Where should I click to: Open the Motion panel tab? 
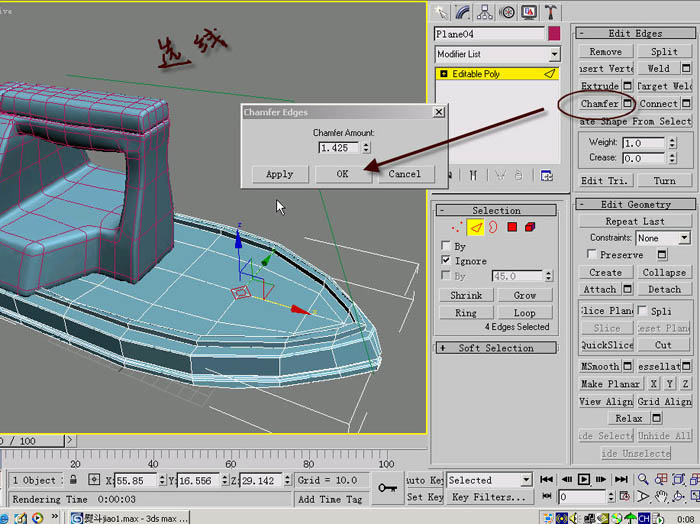507,12
